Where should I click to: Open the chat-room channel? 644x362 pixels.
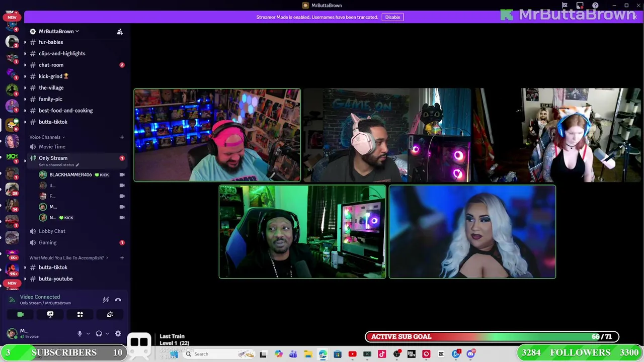[51, 65]
